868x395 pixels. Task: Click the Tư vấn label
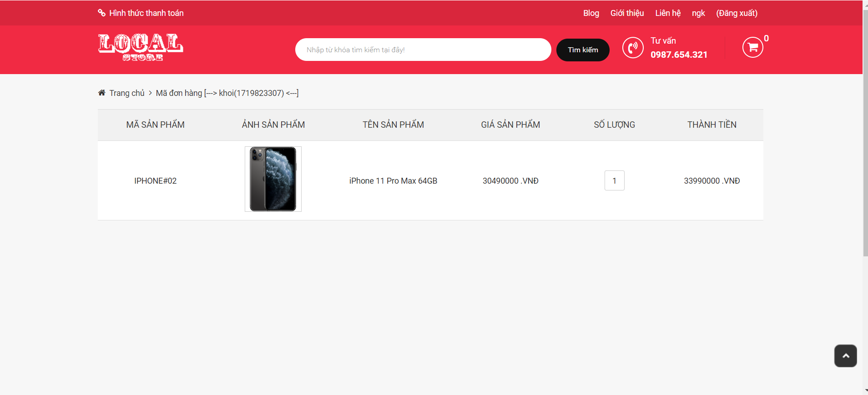pos(663,40)
